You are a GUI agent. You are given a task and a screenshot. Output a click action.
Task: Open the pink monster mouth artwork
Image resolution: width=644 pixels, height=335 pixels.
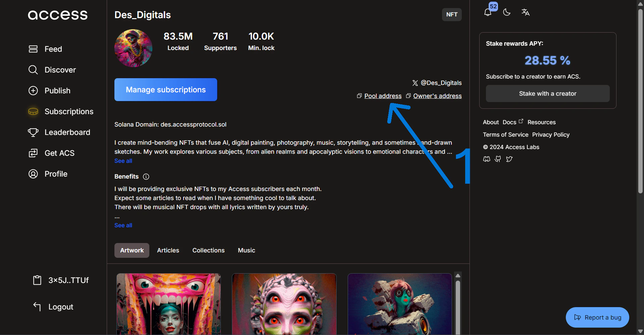click(168, 304)
